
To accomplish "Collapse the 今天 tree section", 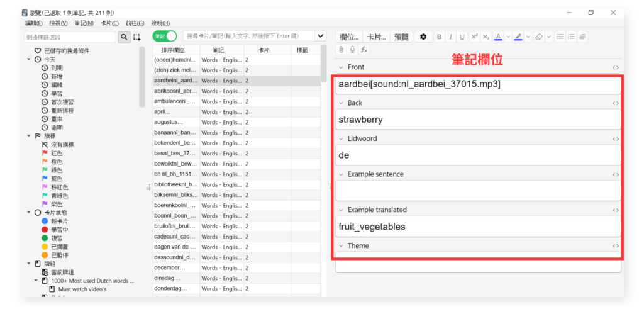I will 29,59.
